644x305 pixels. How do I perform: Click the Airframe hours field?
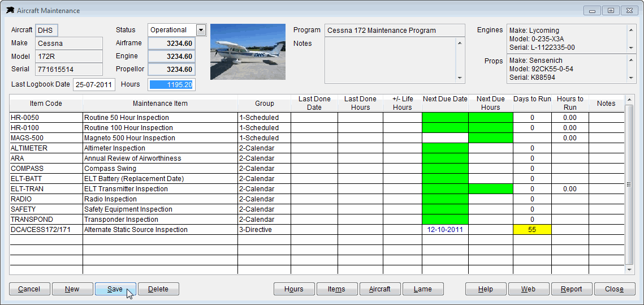(171, 43)
